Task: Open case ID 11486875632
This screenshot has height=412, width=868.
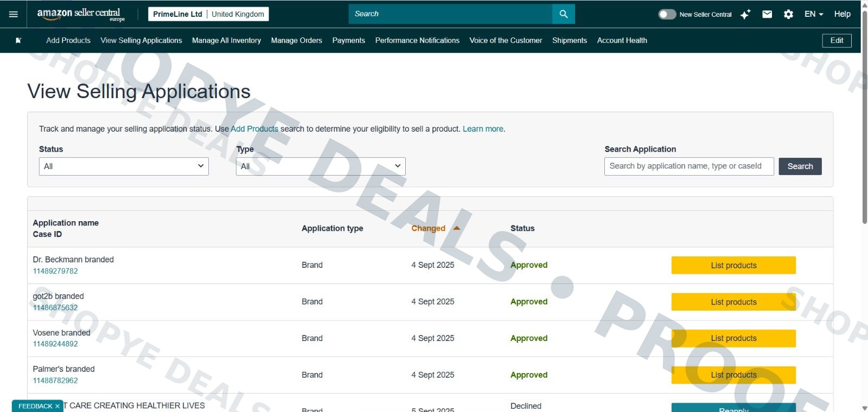Action: pyautogui.click(x=55, y=307)
